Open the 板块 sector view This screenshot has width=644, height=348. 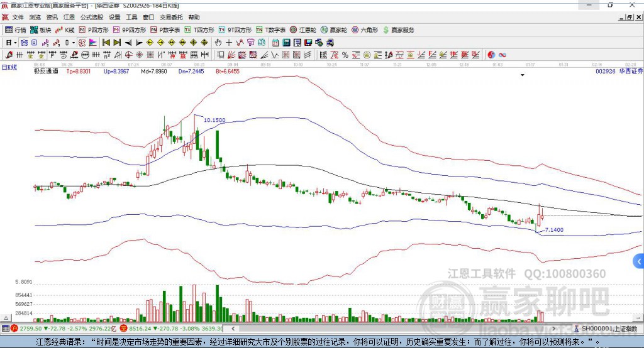41,30
